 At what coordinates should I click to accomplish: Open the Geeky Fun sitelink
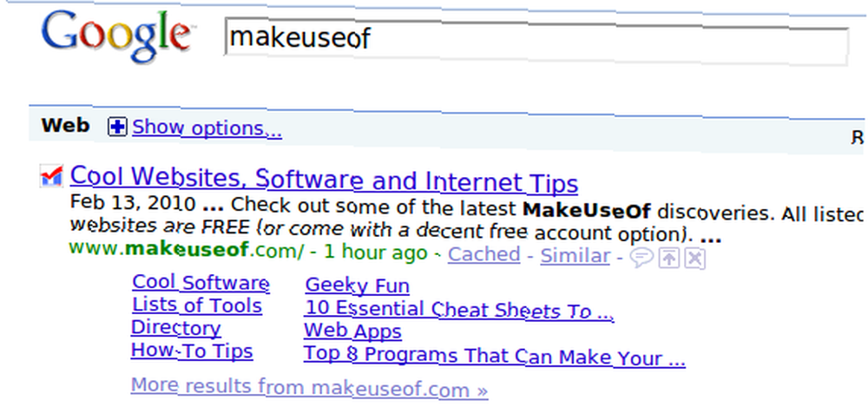point(358,285)
